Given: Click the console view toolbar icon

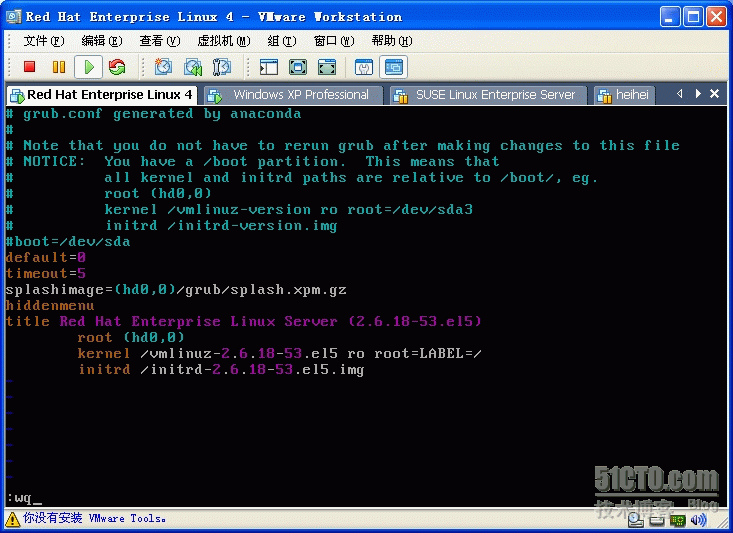Looking at the screenshot, I should pyautogui.click(x=393, y=67).
